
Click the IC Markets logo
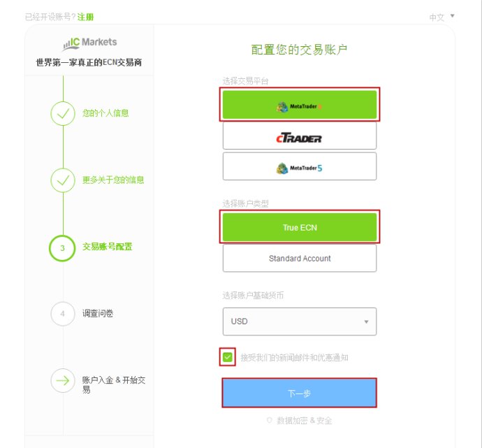(x=89, y=43)
